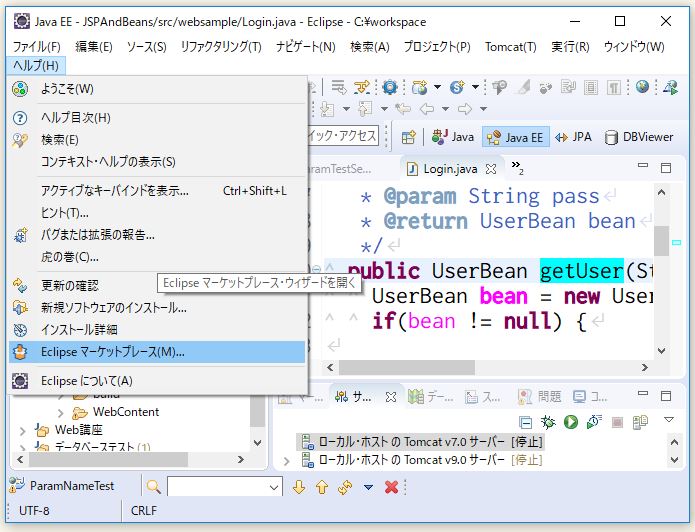
Task: Select the 問題 view tab
Action: click(x=540, y=396)
